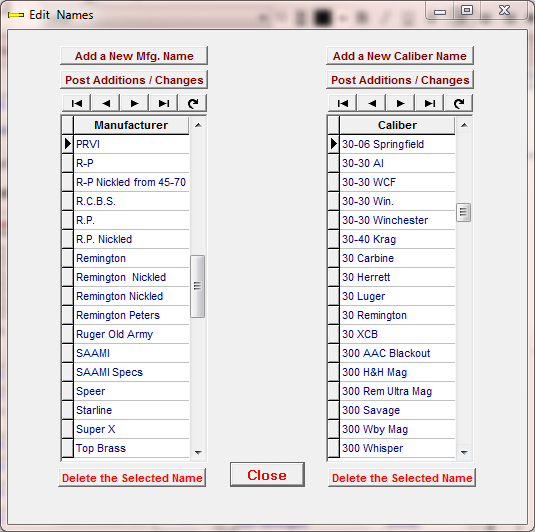
Task: Click the Add a New Mfg. Name button
Action: tap(134, 56)
